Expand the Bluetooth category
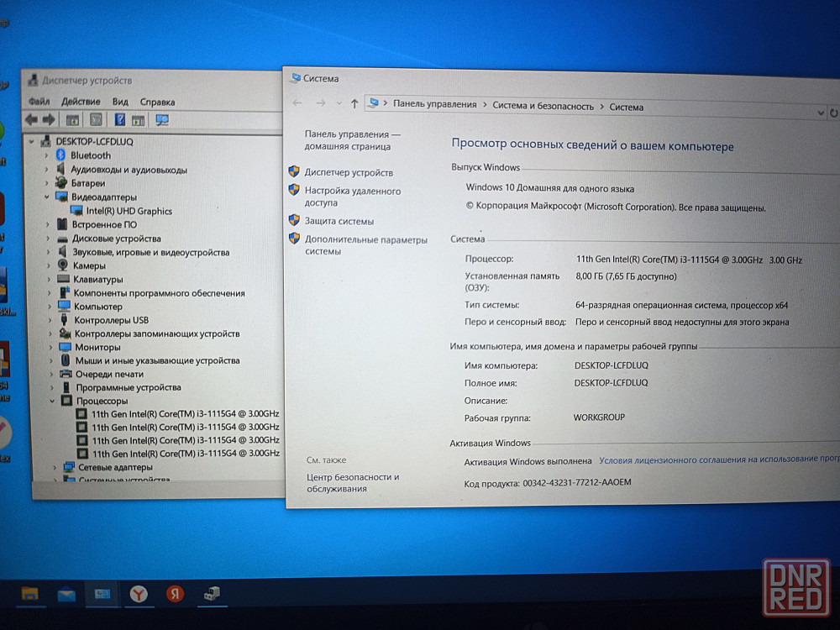The width and height of the screenshot is (840, 630). pyautogui.click(x=46, y=156)
